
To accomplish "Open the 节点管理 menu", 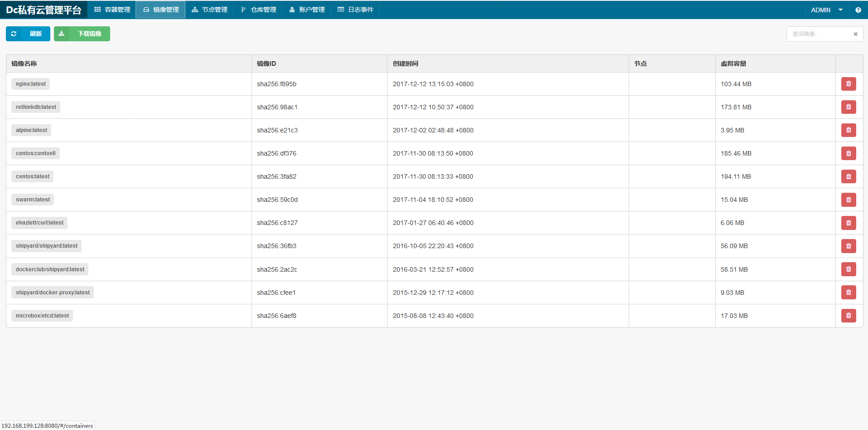I will pyautogui.click(x=209, y=10).
